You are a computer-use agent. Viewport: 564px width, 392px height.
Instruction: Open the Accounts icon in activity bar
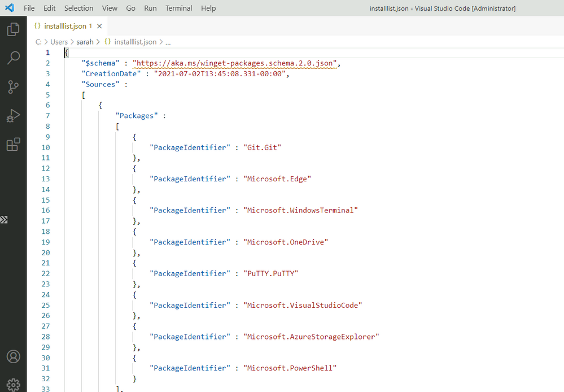point(13,356)
